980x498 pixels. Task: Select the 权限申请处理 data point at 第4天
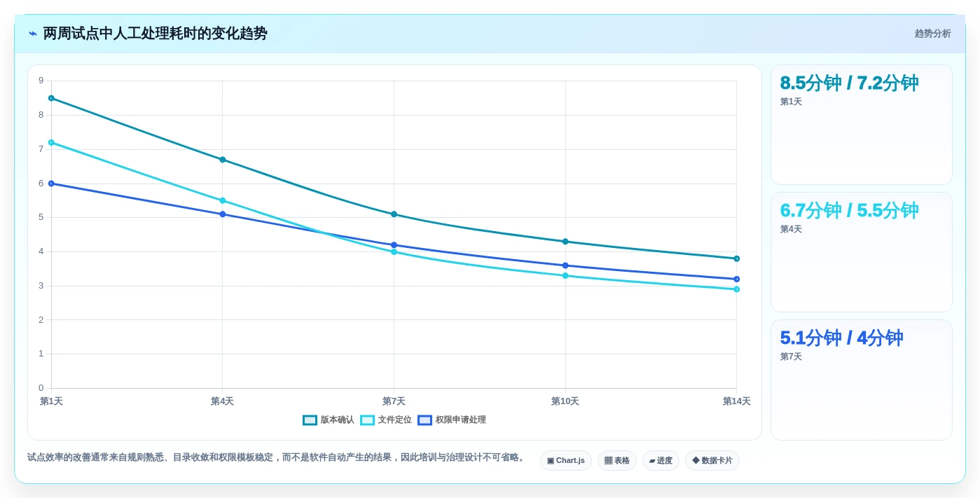223,214
